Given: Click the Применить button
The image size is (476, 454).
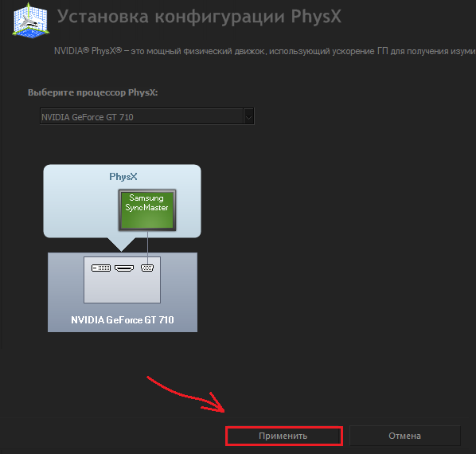Looking at the screenshot, I should [283, 436].
